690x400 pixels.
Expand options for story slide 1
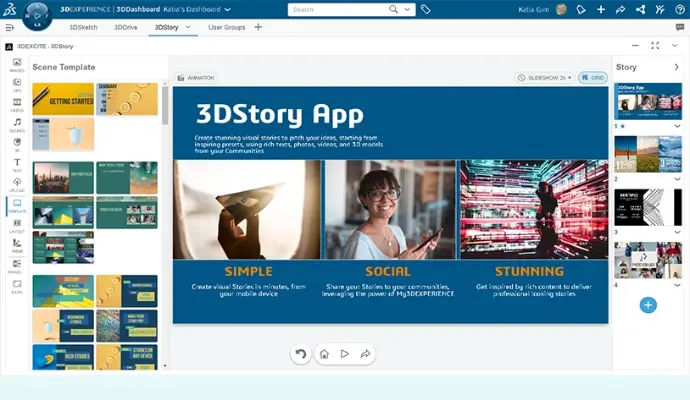(677, 126)
